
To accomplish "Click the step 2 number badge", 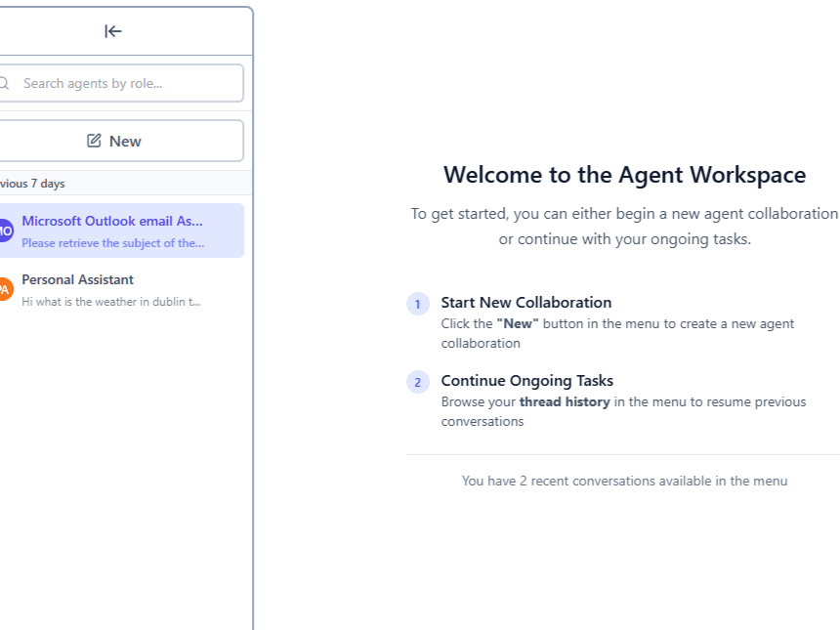I will point(417,382).
